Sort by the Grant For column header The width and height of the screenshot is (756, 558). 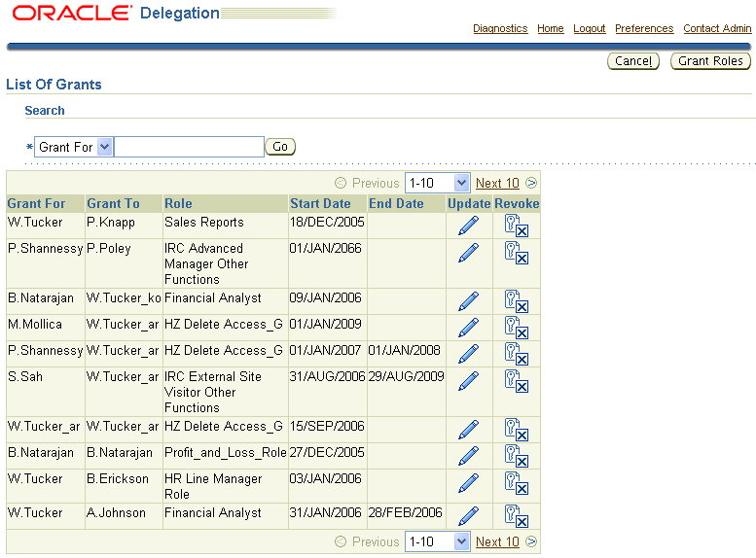click(x=36, y=203)
